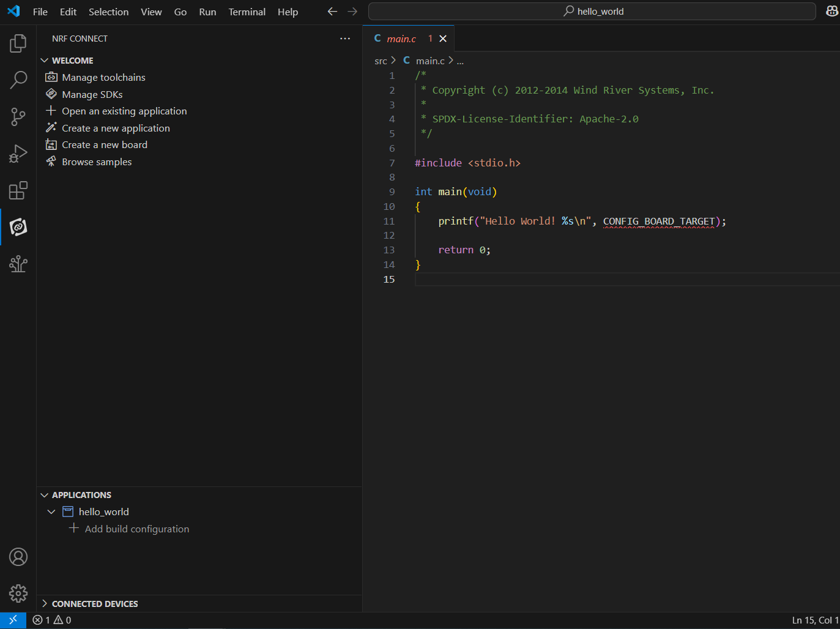The width and height of the screenshot is (840, 629).
Task: Open the View menu
Action: coord(151,12)
